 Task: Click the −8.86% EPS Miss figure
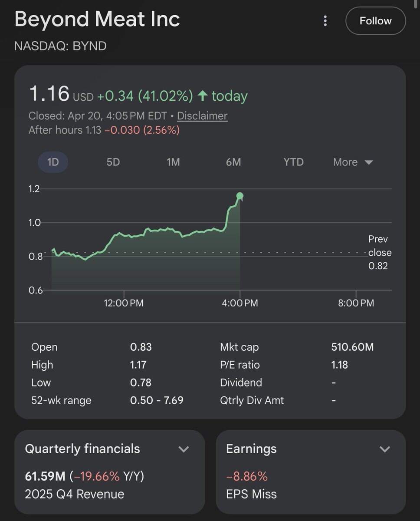click(247, 476)
